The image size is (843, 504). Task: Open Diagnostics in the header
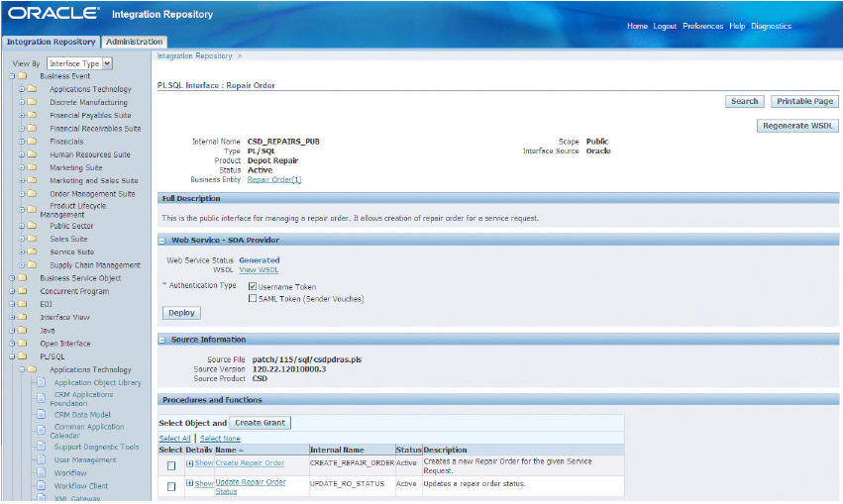pyautogui.click(x=771, y=26)
